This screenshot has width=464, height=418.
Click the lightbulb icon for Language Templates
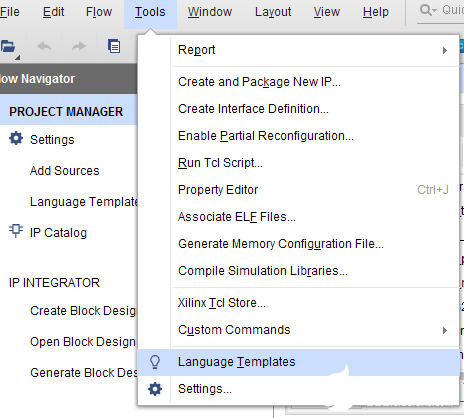(x=155, y=362)
